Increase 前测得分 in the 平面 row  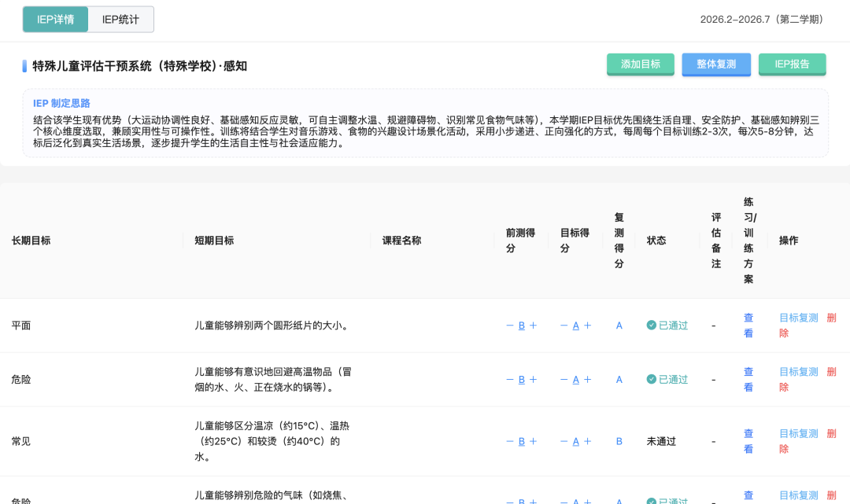click(534, 326)
